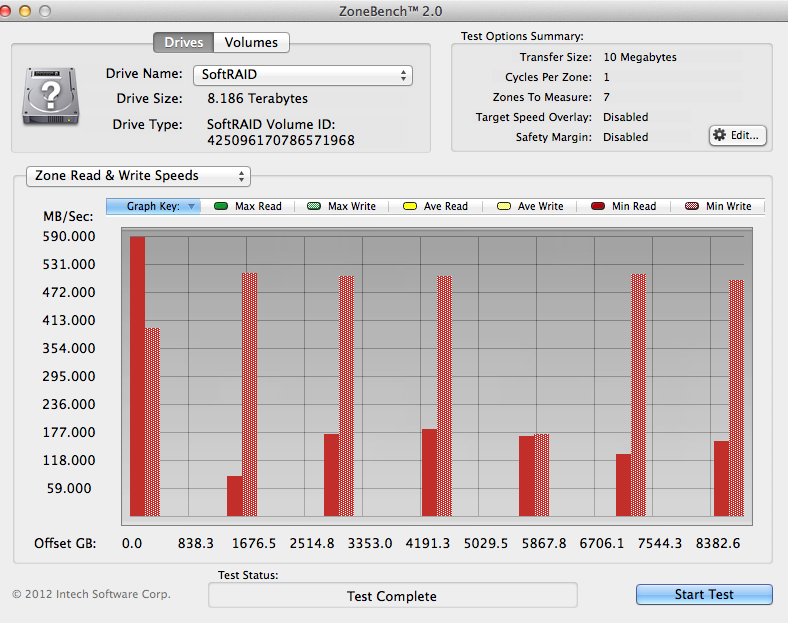
Task: Switch to the Volumes tab
Action: (x=251, y=42)
